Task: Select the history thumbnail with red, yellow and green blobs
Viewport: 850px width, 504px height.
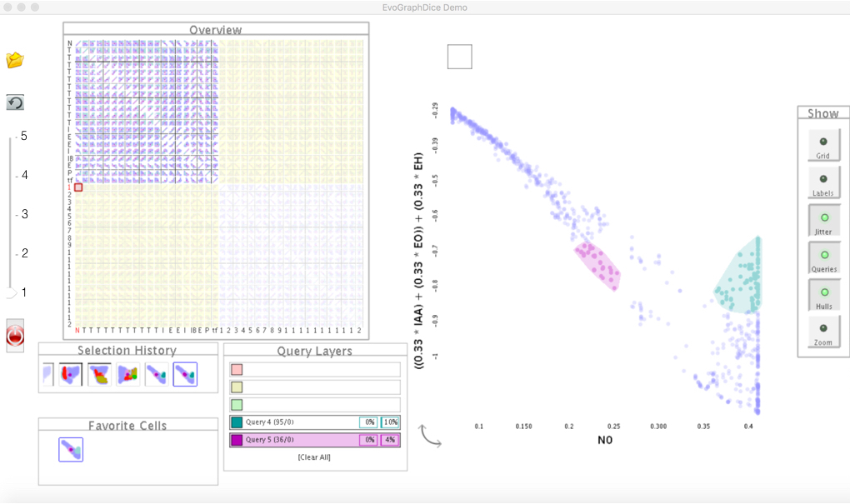Action: click(x=127, y=374)
